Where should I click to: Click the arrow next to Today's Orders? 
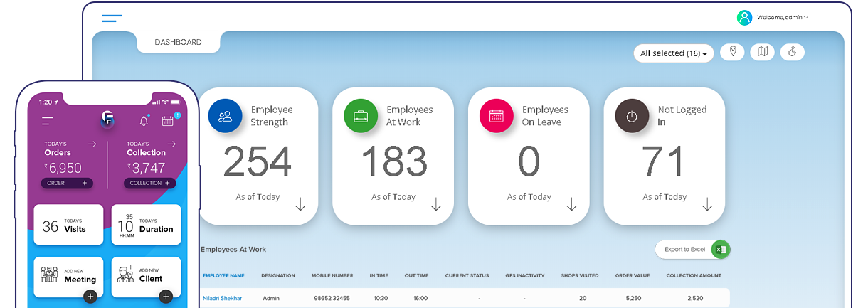pos(92,144)
